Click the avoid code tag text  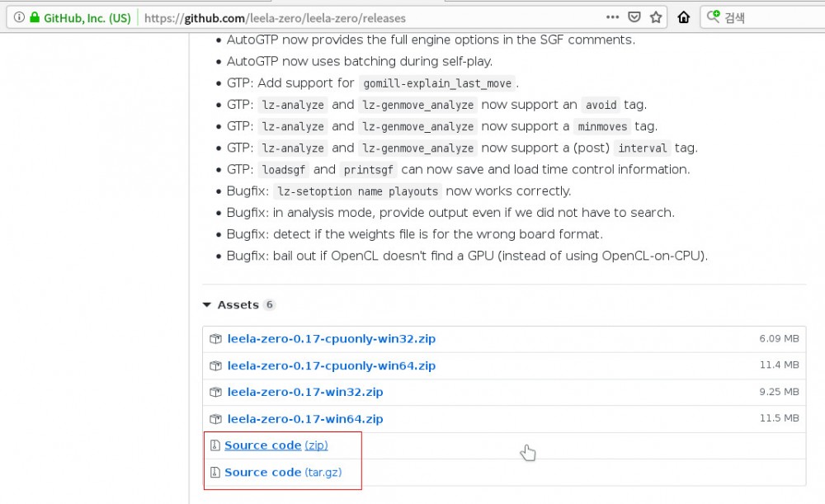pos(601,105)
